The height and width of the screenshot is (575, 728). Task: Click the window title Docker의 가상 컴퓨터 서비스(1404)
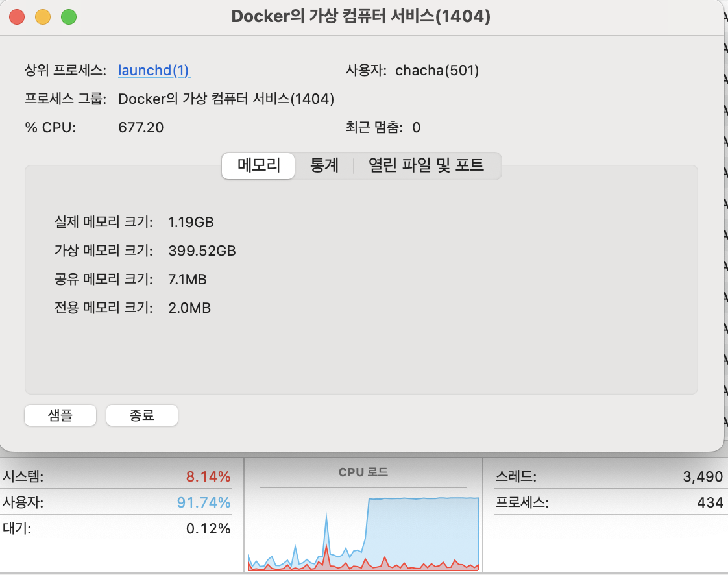point(361,17)
